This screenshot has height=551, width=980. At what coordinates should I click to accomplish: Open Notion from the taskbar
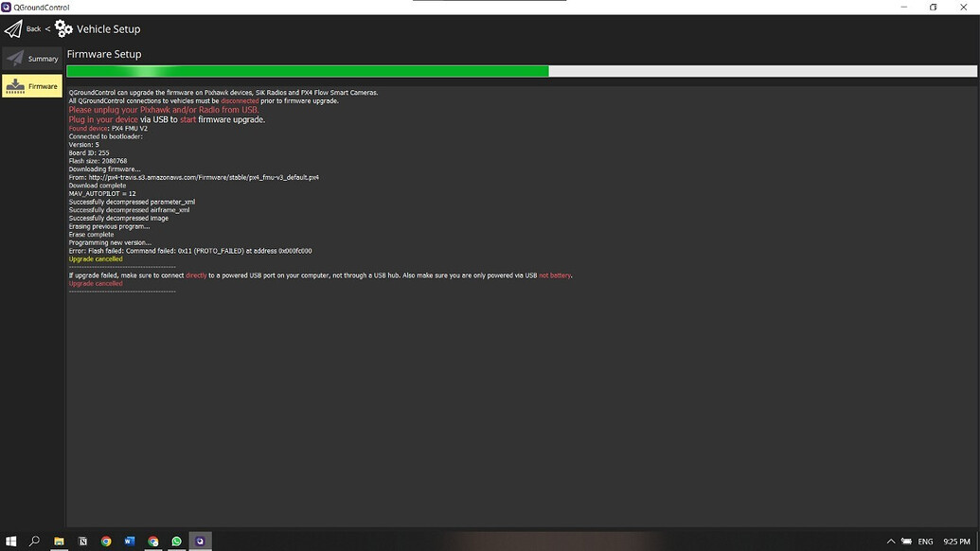click(82, 542)
